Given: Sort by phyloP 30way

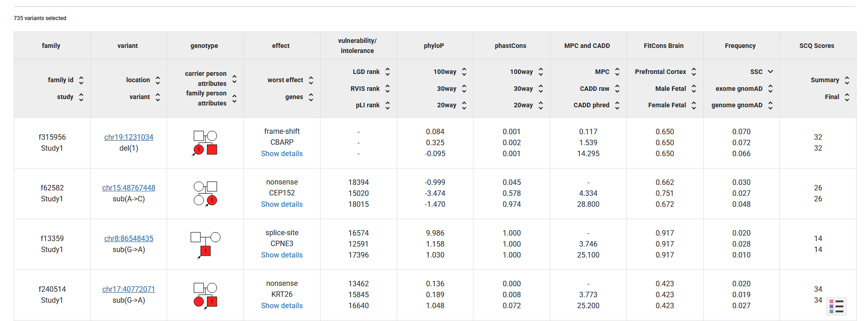Looking at the screenshot, I should (464, 89).
